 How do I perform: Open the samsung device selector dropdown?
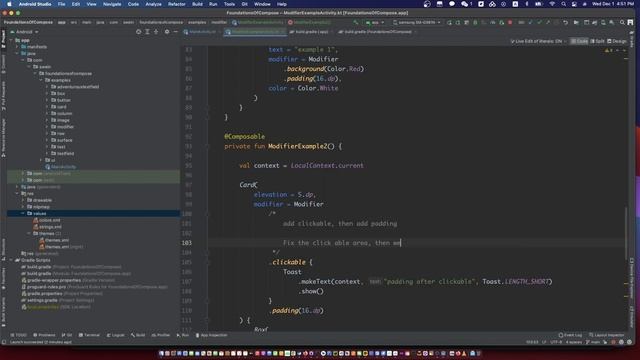(416, 22)
